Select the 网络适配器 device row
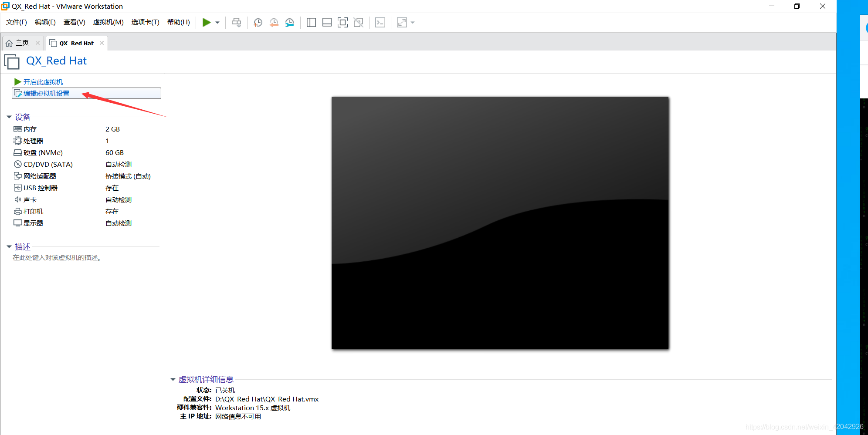Viewport: 868px width, 435px height. (86, 176)
